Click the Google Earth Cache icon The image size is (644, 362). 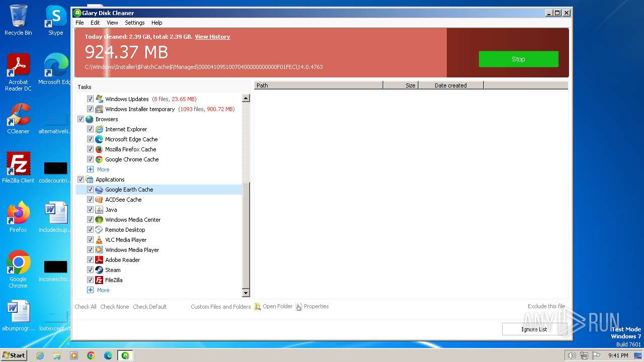[99, 190]
